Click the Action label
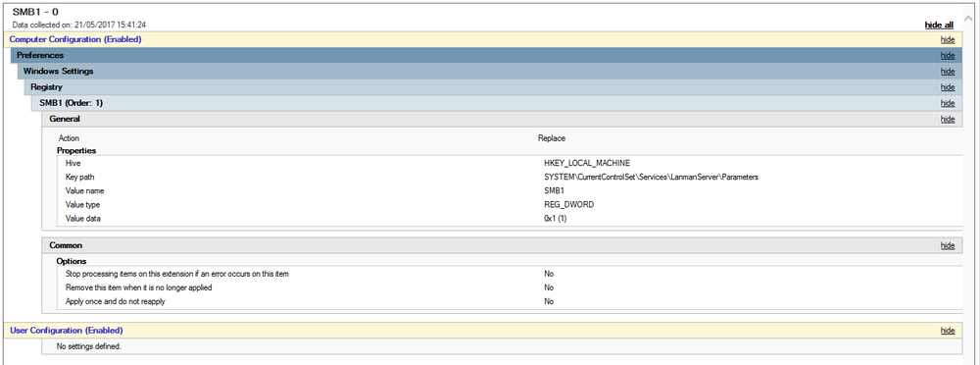The image size is (980, 365). (69, 138)
